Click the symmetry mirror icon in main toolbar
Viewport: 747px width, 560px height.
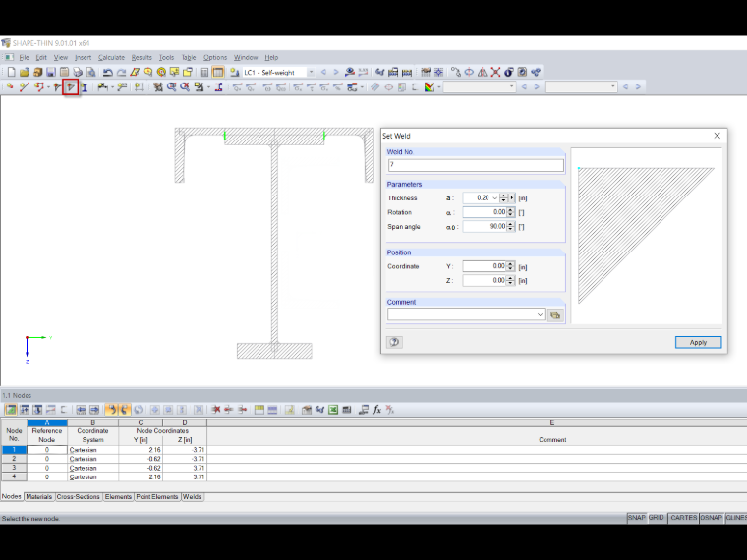tap(483, 72)
